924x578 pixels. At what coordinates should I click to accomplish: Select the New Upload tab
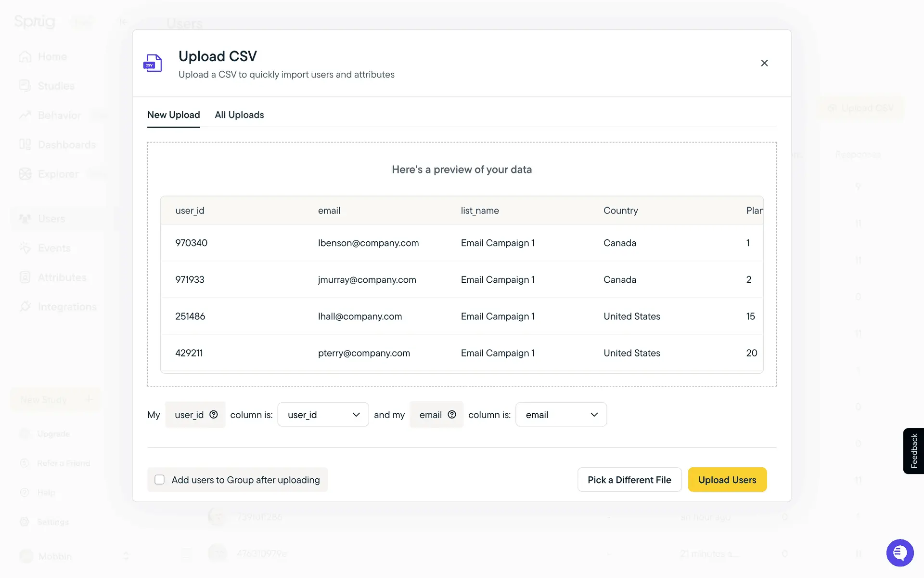pos(173,115)
